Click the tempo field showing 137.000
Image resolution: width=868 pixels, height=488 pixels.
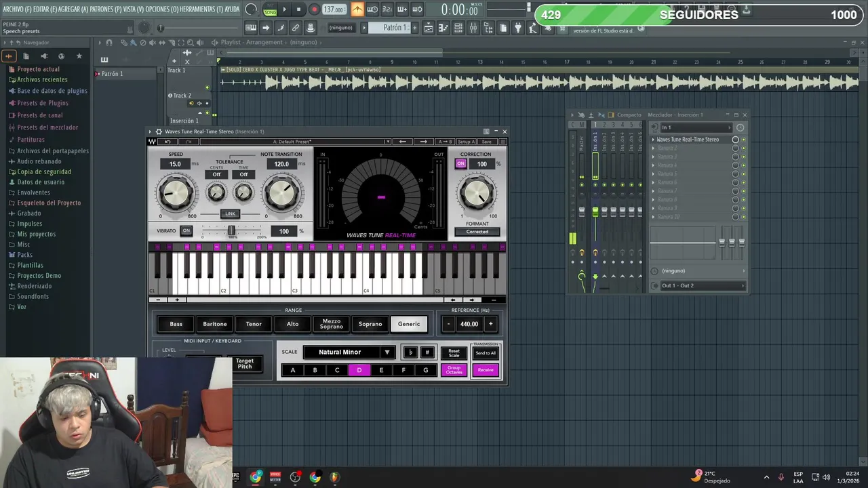[x=334, y=9]
